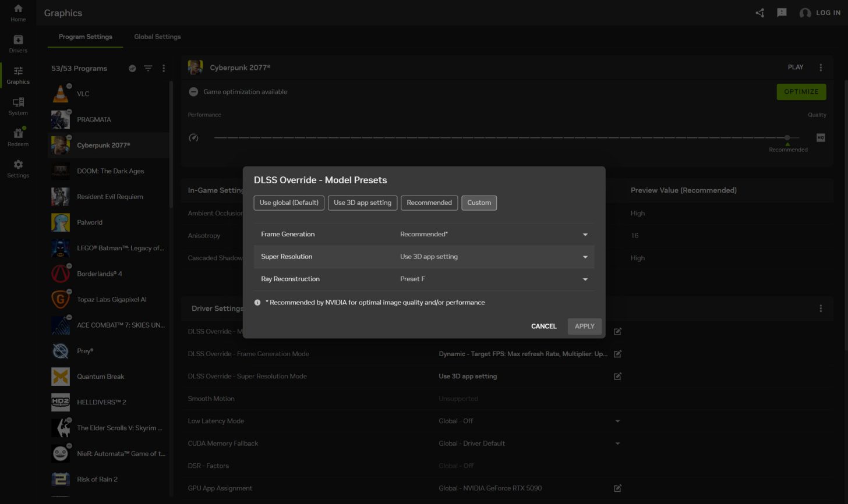Open the Graphics sidebar section

point(18,75)
